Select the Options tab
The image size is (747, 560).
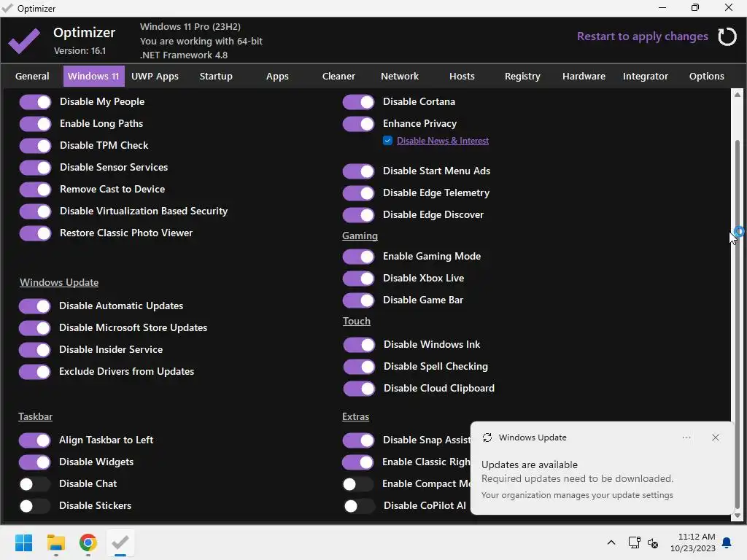(706, 76)
